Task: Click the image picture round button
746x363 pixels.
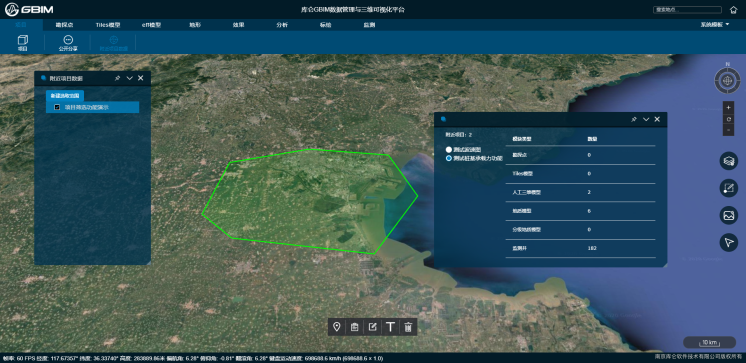Action: coord(728,216)
